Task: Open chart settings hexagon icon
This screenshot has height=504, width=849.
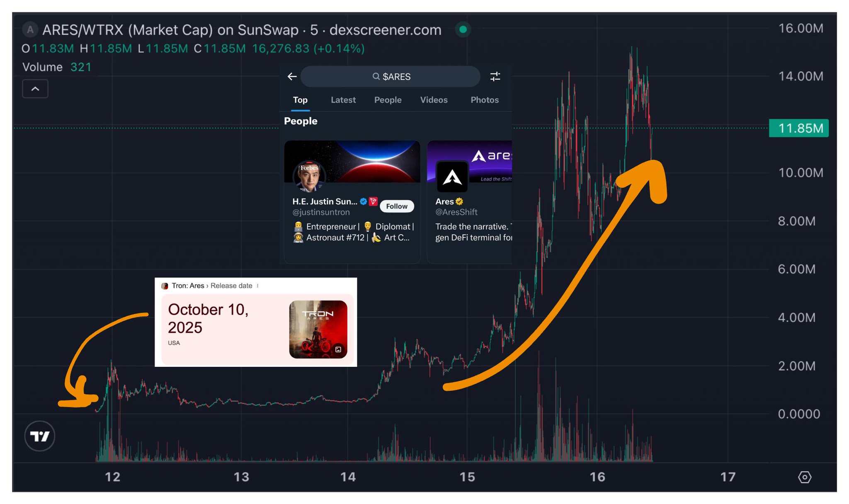Action: [804, 477]
